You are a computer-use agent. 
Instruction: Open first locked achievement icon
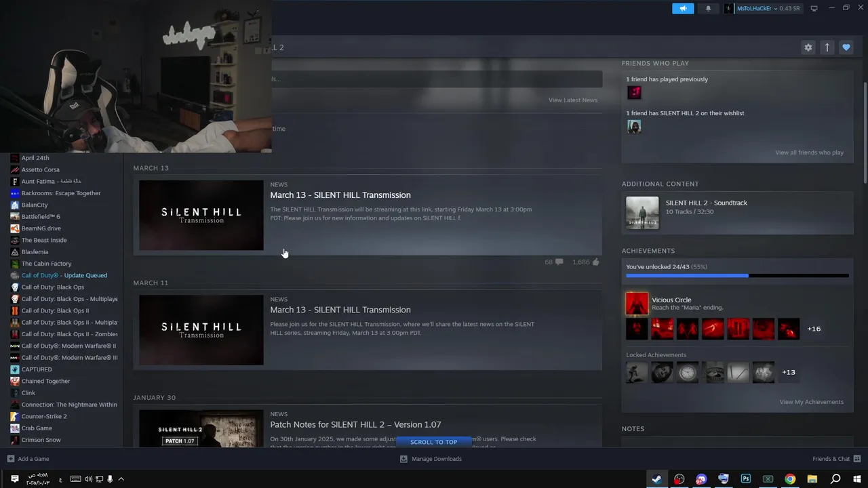point(637,372)
